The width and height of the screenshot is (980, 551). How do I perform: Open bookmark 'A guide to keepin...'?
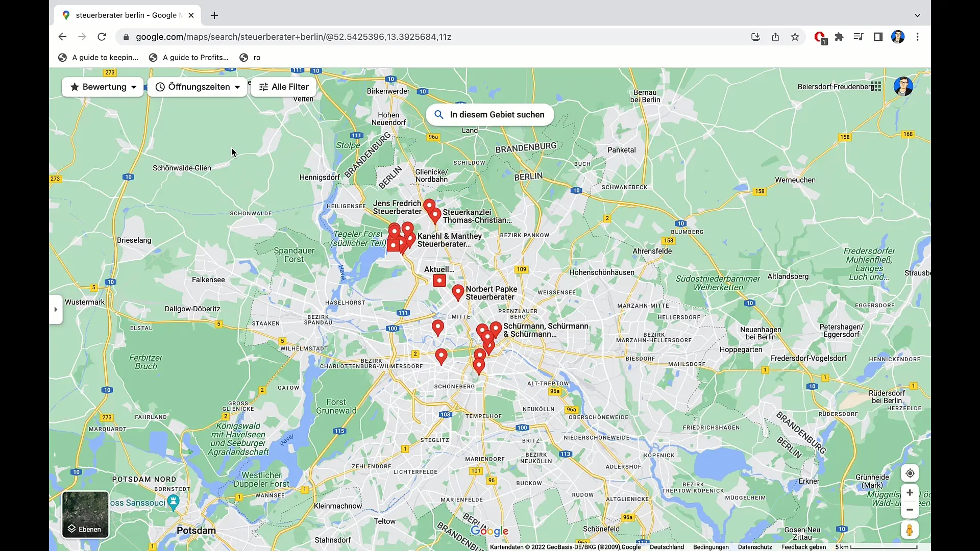tap(99, 58)
